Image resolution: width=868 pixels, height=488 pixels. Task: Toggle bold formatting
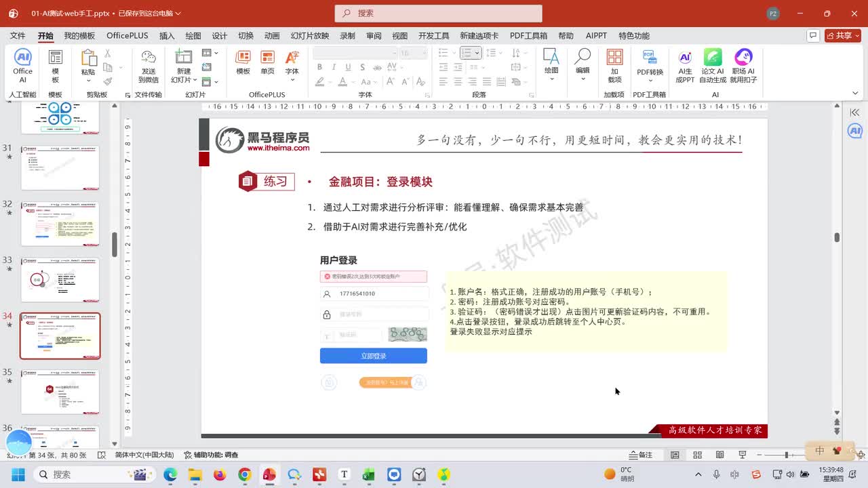pos(319,67)
